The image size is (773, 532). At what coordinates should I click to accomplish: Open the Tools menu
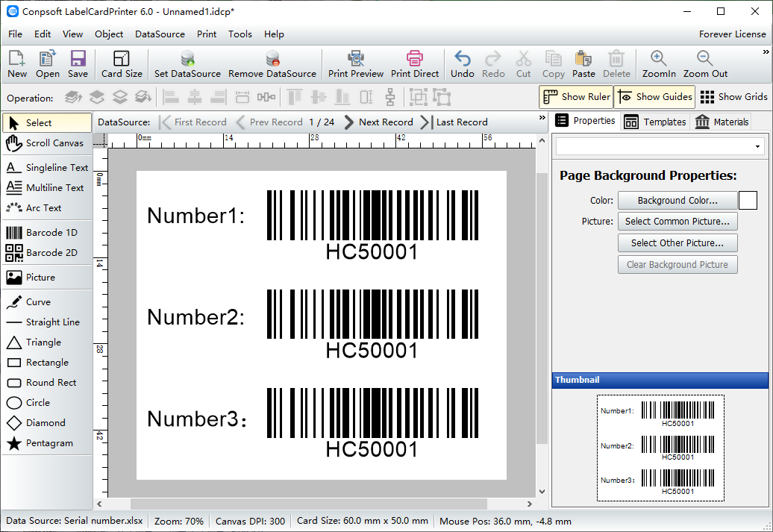coord(240,34)
